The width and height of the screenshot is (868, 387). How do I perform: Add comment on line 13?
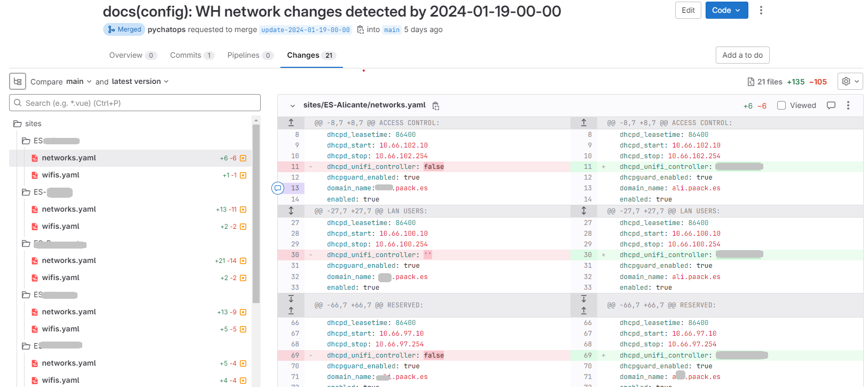pyautogui.click(x=278, y=188)
